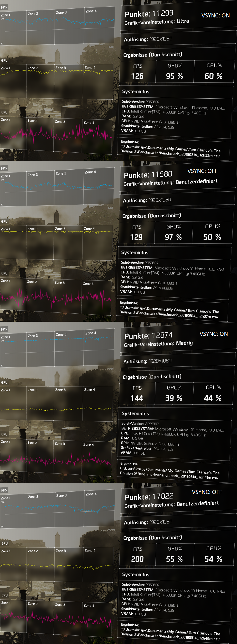Click the "RAM: 15.9 GB" line, Ultra result
This screenshot has width=237, height=644.
click(133, 116)
